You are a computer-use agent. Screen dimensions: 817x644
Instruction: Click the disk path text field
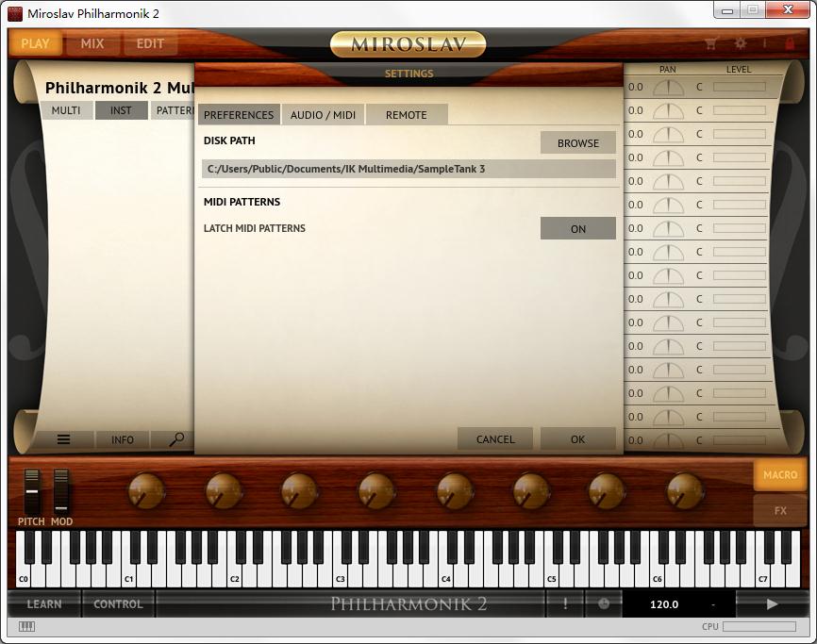(408, 169)
